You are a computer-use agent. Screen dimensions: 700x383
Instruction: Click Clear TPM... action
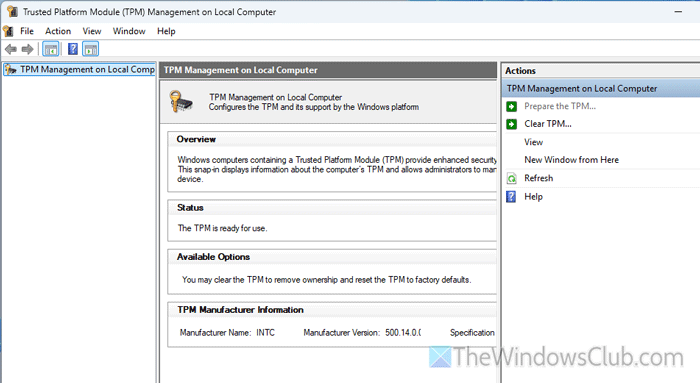point(548,124)
